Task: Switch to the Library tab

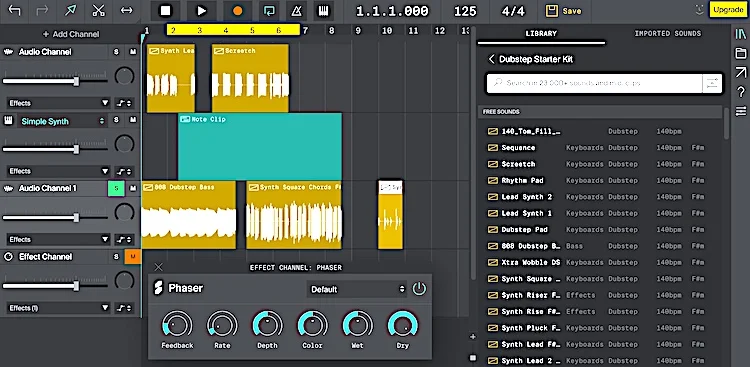Action: click(x=541, y=33)
